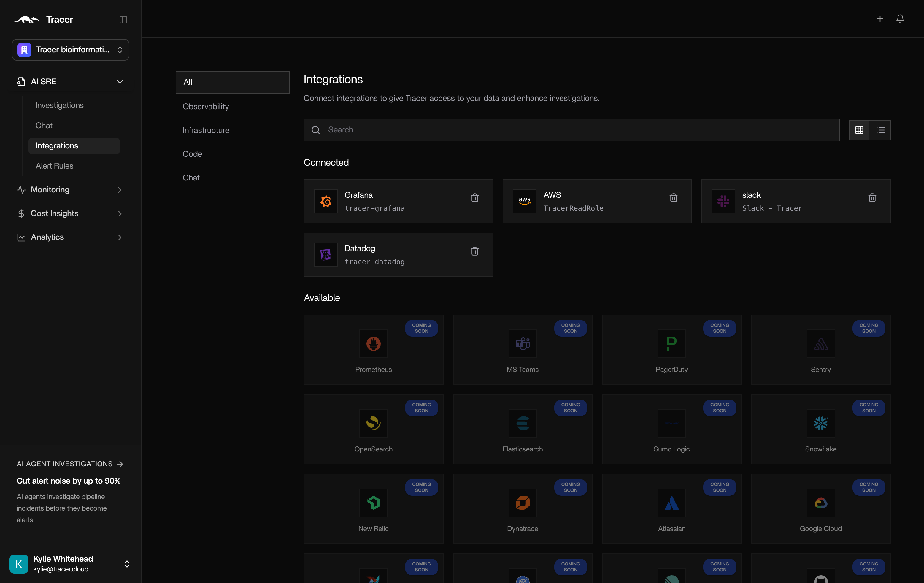Remove the Datadog tracer-datadog connection
Screen dimensions: 924x583
click(x=475, y=251)
